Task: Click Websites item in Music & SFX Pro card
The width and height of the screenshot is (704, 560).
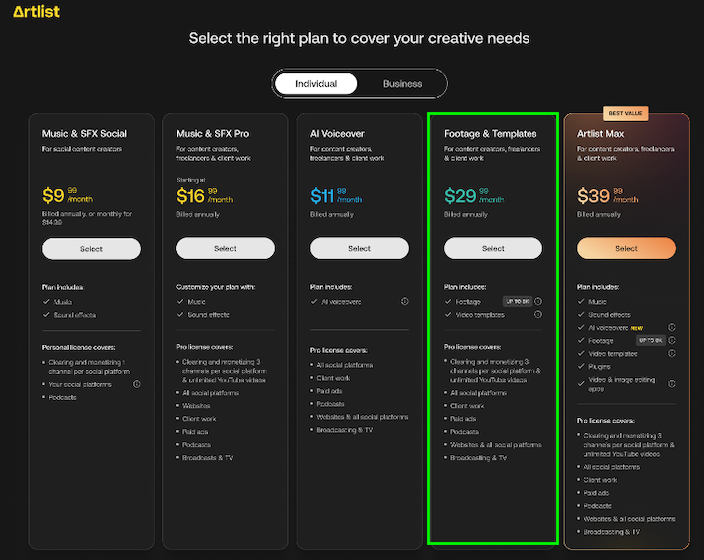Action: click(196, 406)
